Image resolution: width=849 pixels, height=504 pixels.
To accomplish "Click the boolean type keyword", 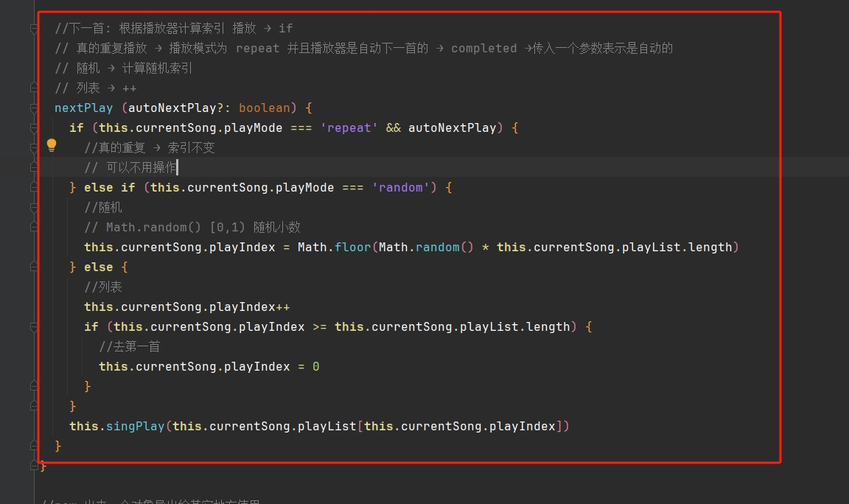I will click(x=264, y=108).
